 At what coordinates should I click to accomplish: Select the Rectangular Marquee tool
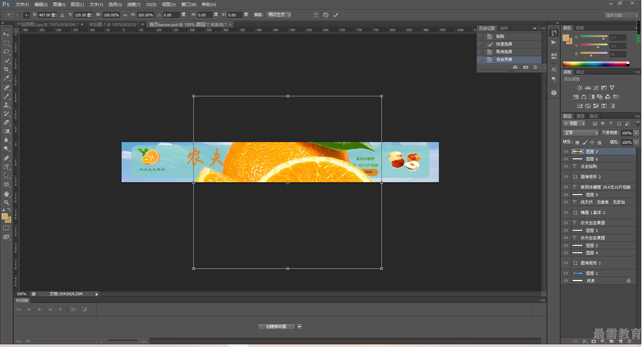[x=6, y=43]
